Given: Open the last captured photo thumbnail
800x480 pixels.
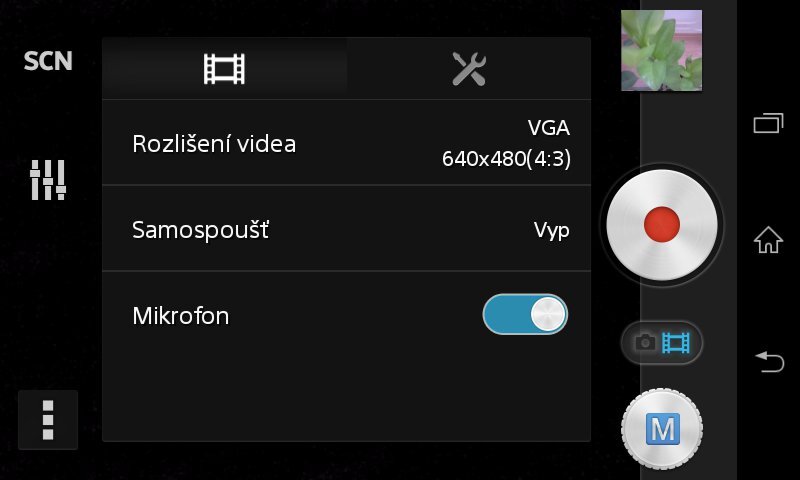Looking at the screenshot, I should tap(661, 50).
